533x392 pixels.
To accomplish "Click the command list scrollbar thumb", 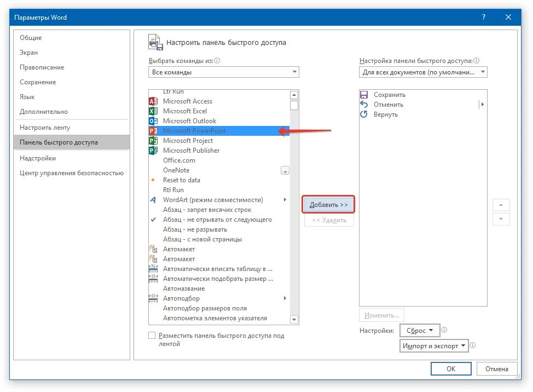I will (x=294, y=106).
